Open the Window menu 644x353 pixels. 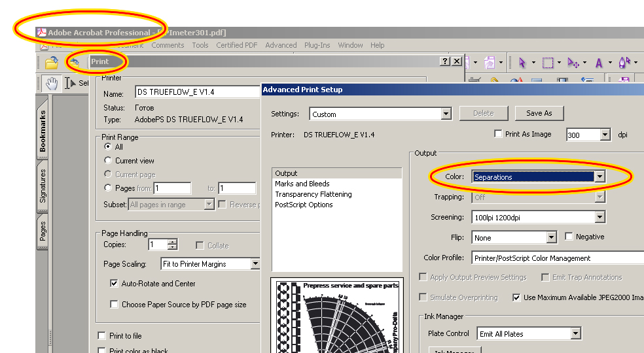point(350,45)
